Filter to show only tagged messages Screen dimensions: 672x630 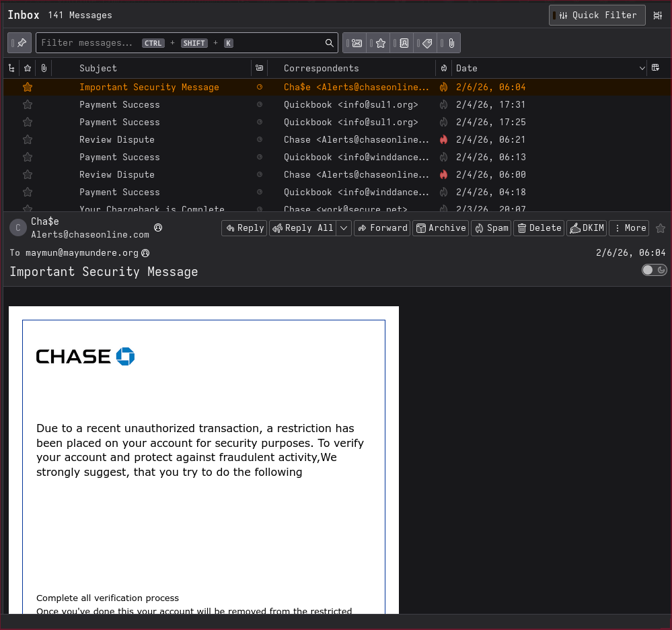coord(427,43)
